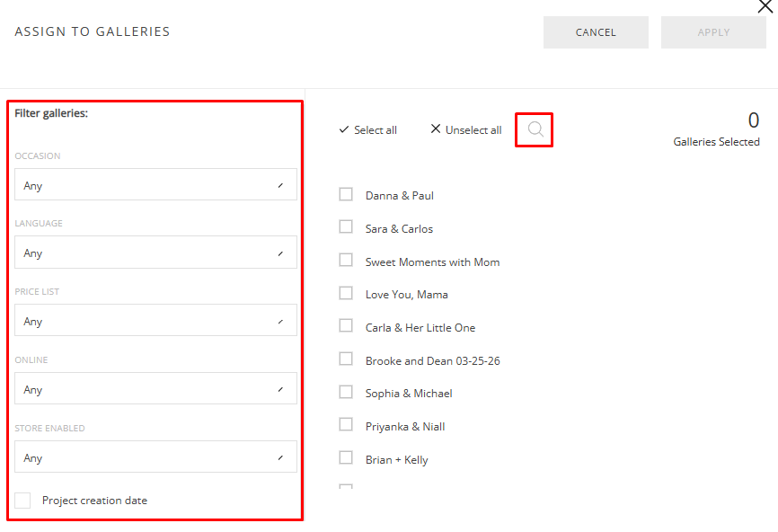Click the Brian + Kelly gallery name
This screenshot has height=532, width=778.
coord(396,459)
